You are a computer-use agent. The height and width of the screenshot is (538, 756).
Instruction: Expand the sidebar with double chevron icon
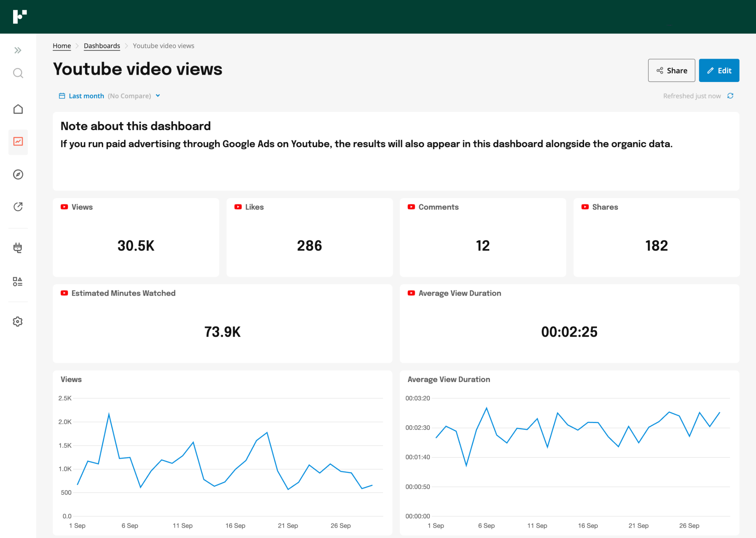[18, 50]
